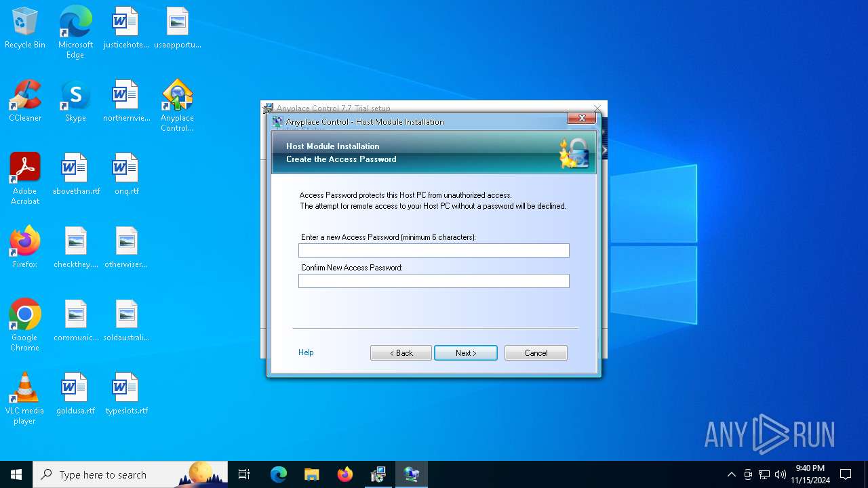Screen dimensions: 868x488
Task: Open the Skype desktop shortcut
Action: click(75, 102)
